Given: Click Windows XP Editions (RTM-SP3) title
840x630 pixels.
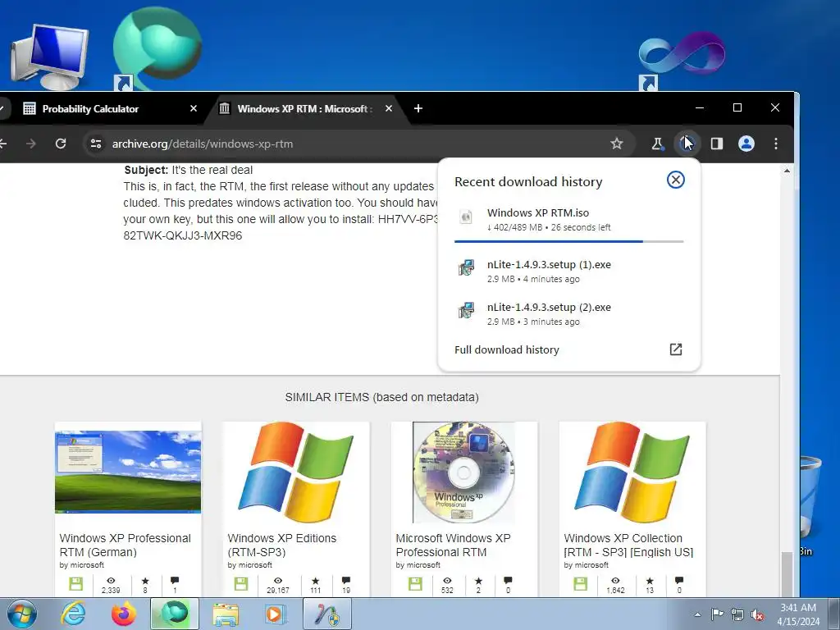Looking at the screenshot, I should pyautogui.click(x=282, y=545).
